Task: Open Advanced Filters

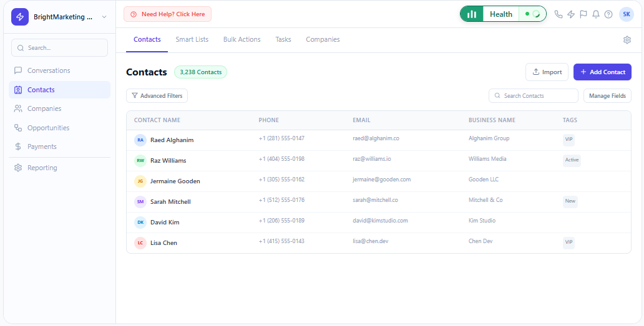Action: pyautogui.click(x=157, y=95)
